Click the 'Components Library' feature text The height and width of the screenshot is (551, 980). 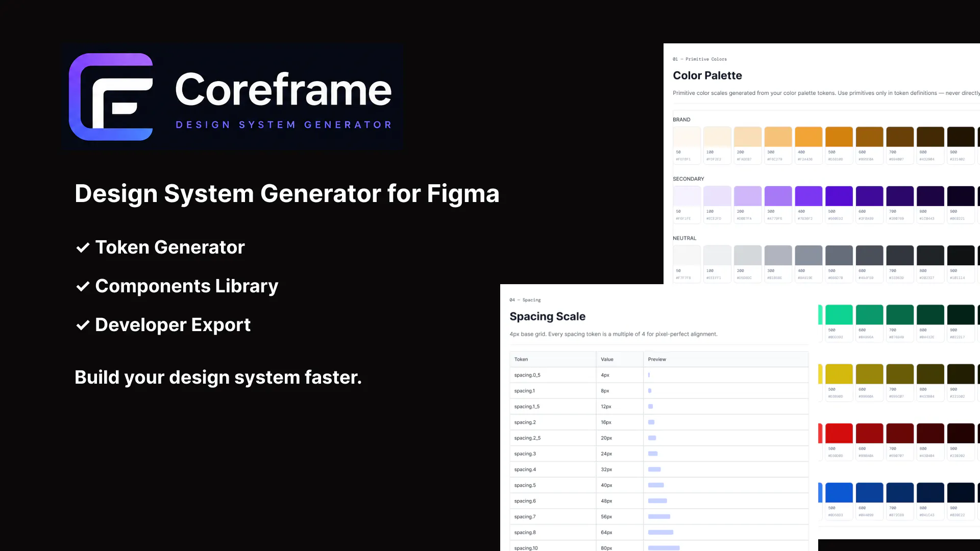tap(187, 286)
